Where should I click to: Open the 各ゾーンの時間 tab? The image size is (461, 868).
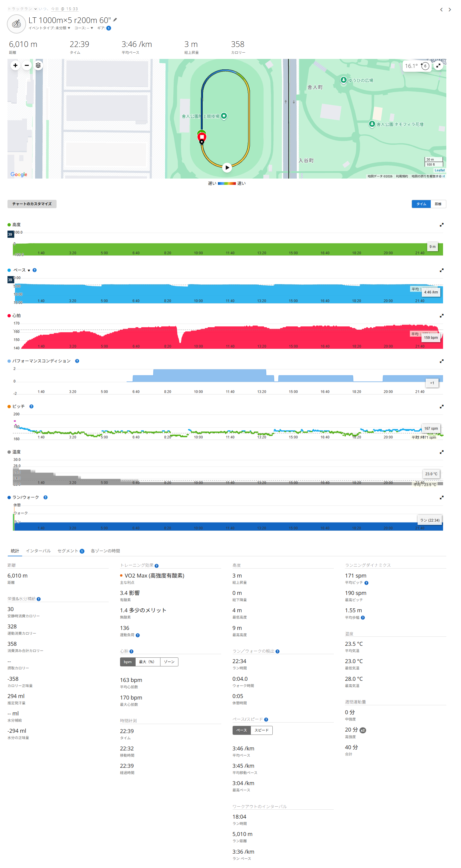click(x=105, y=551)
